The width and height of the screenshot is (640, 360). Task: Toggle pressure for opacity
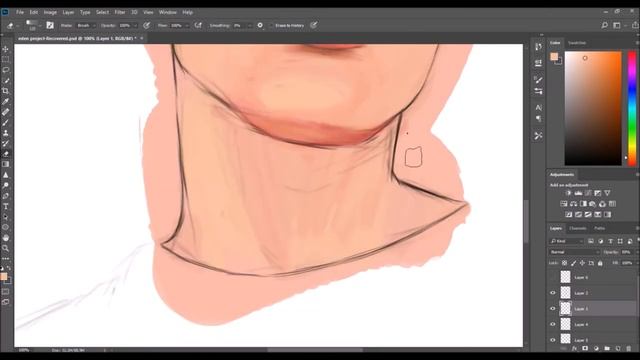(147, 25)
